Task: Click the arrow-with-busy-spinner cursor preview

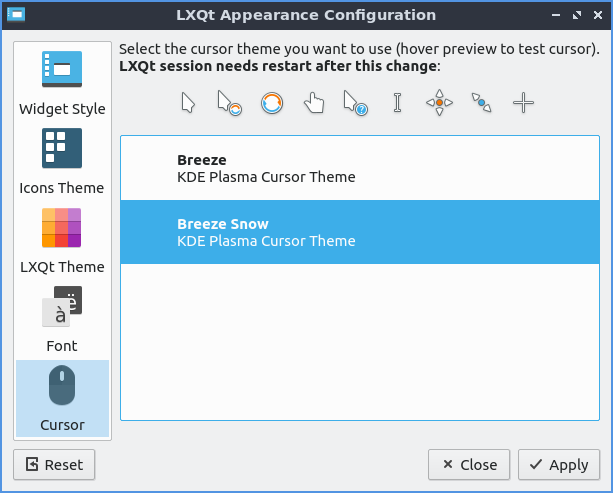Action: click(x=230, y=103)
